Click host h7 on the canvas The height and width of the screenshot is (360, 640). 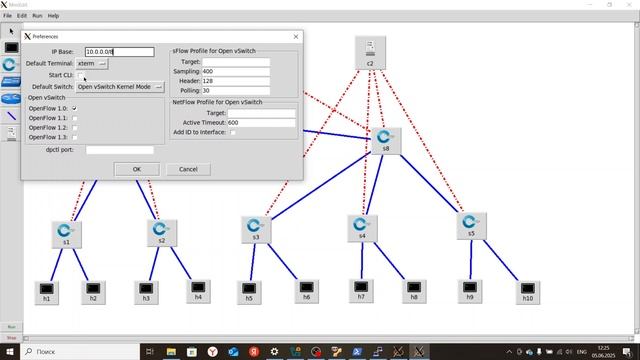361,291
